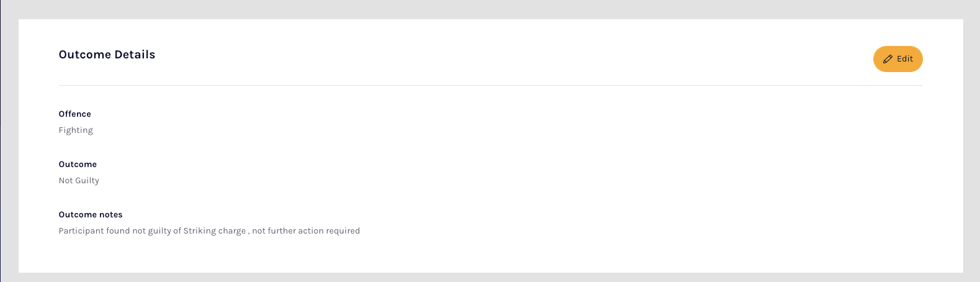Viewport: 980px width, 282px height.
Task: Click the word further in outcome notes
Action: tap(282, 231)
